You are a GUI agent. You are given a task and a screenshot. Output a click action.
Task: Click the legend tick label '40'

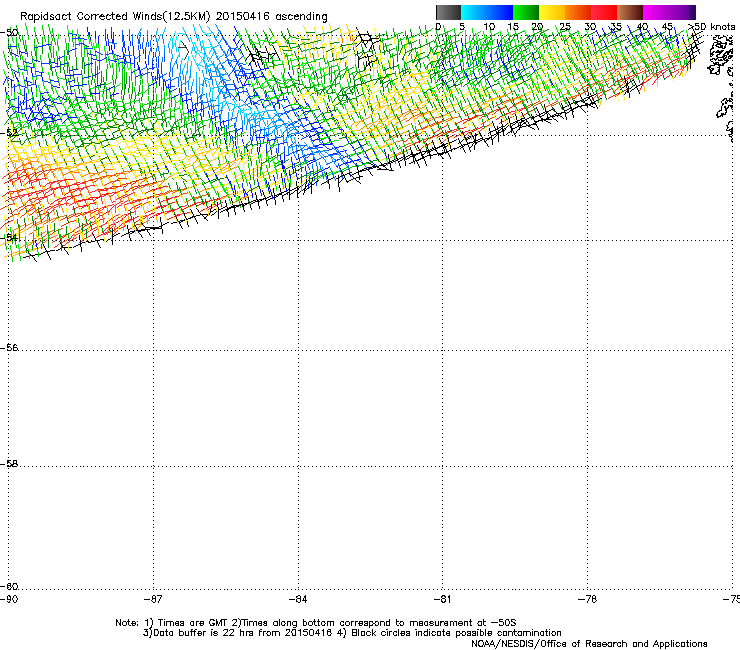642,27
